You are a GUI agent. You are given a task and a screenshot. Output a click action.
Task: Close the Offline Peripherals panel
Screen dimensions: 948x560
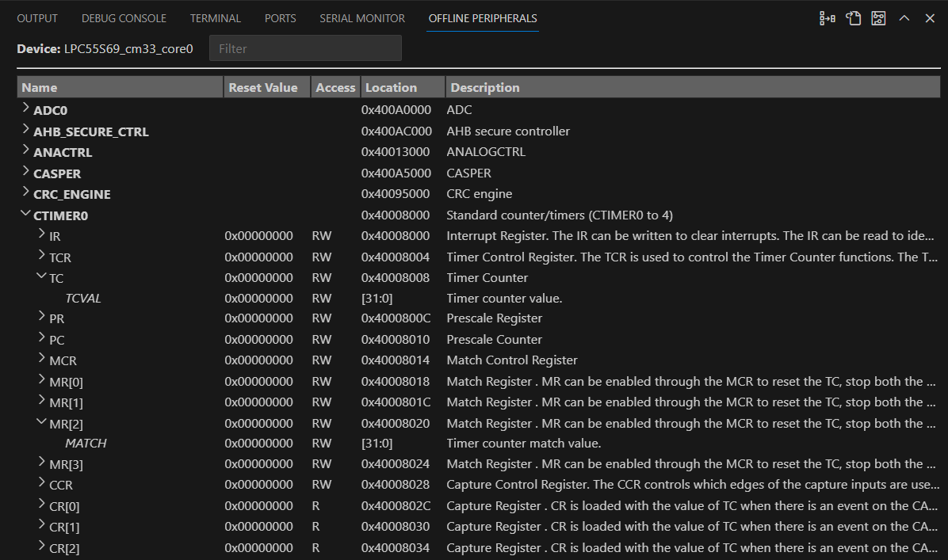point(929,17)
